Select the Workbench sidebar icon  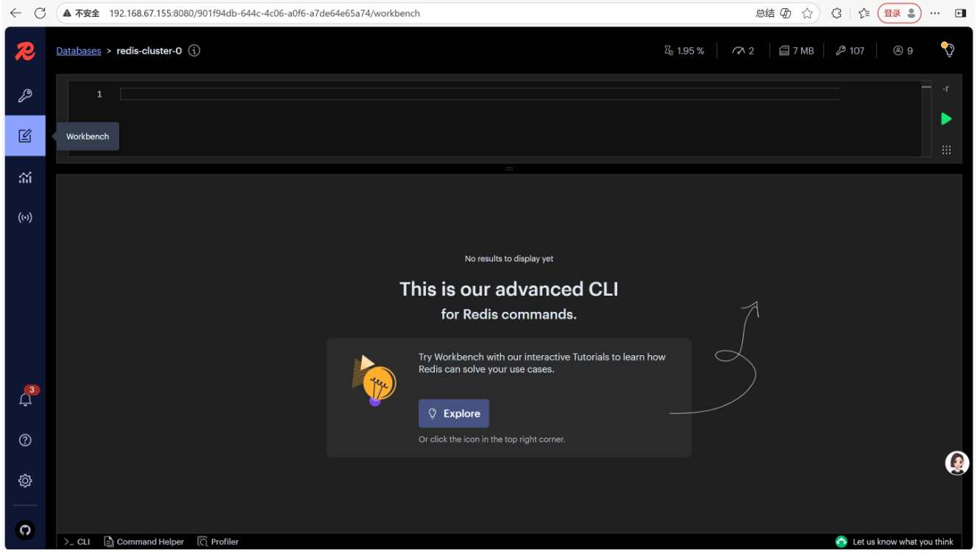coord(25,136)
